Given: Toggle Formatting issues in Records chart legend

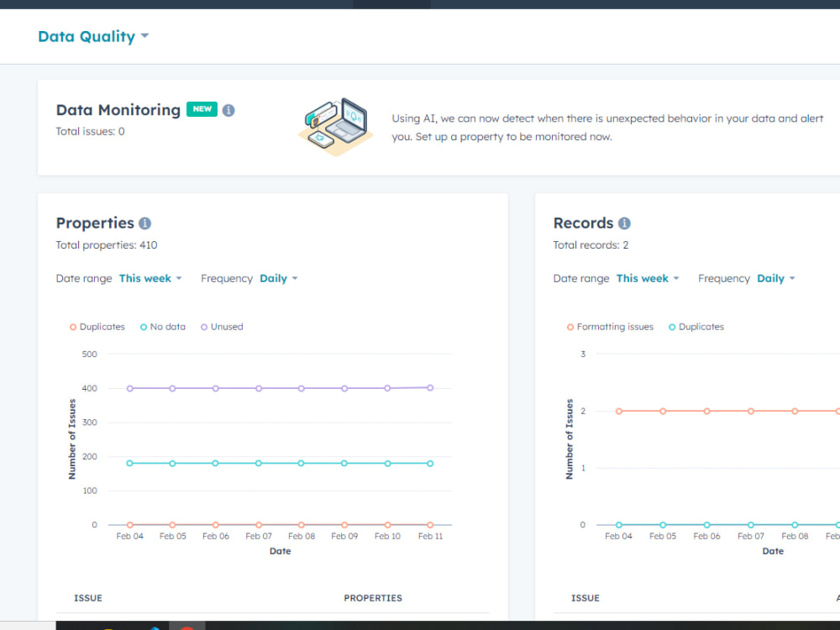Looking at the screenshot, I should point(610,326).
